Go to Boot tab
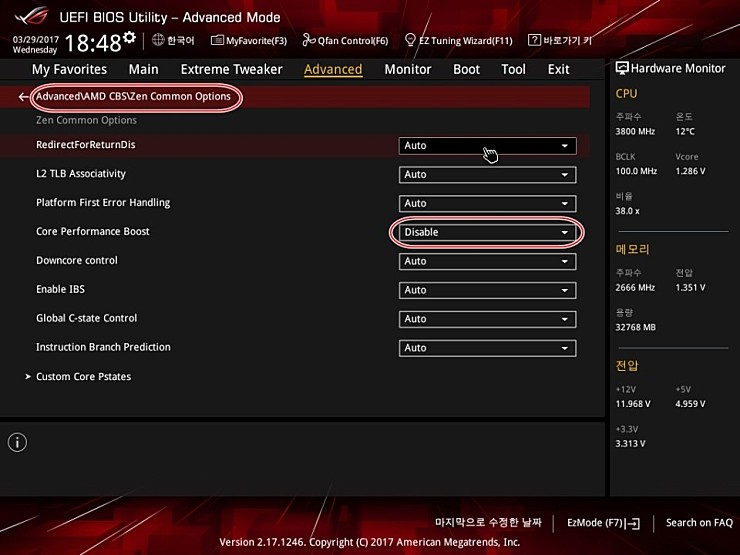Image resolution: width=740 pixels, height=555 pixels. 466,69
